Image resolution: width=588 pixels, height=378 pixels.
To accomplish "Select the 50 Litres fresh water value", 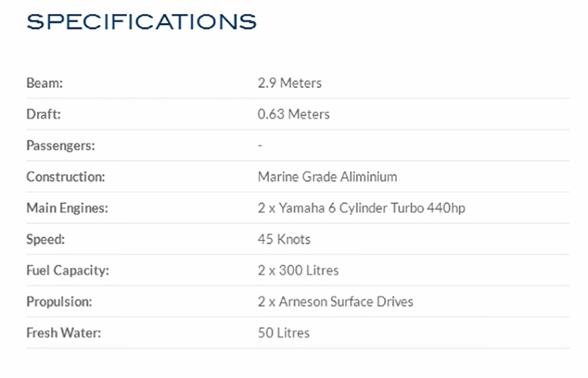I will tap(283, 333).
